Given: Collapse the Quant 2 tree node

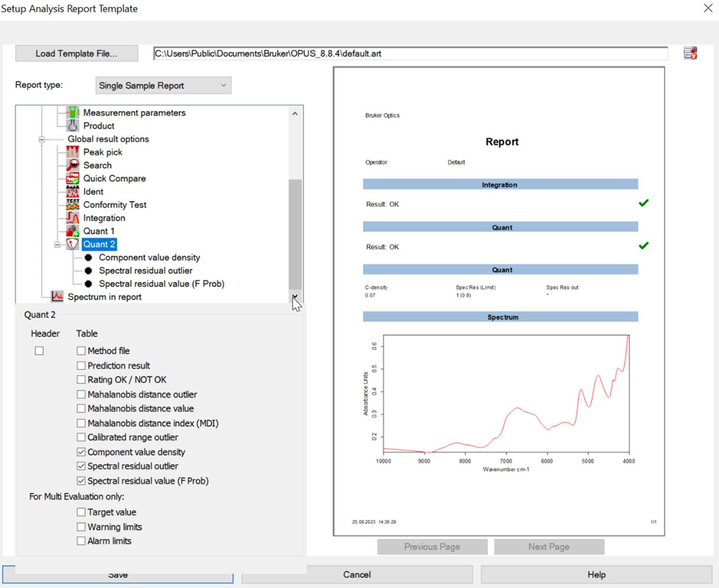Looking at the screenshot, I should click(57, 244).
